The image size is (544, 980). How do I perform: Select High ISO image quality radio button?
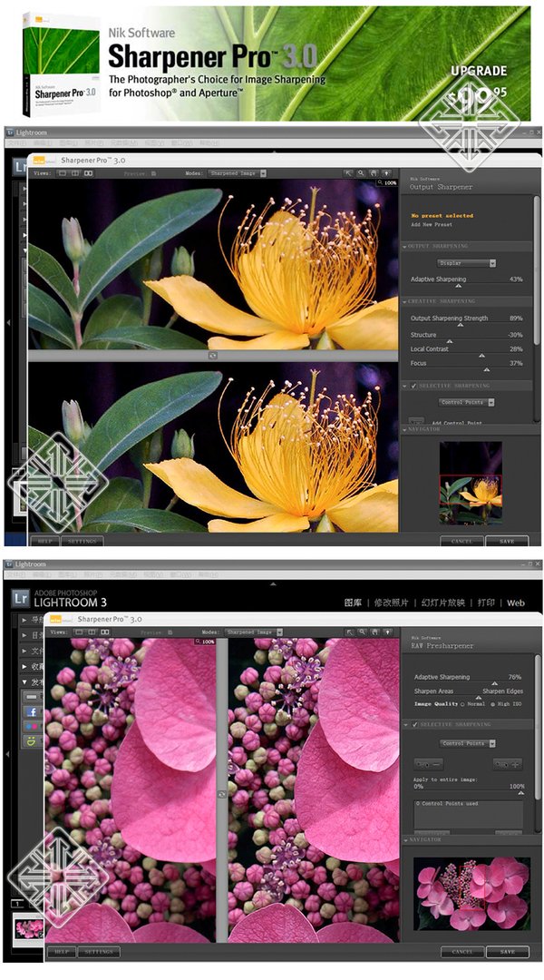point(493,704)
